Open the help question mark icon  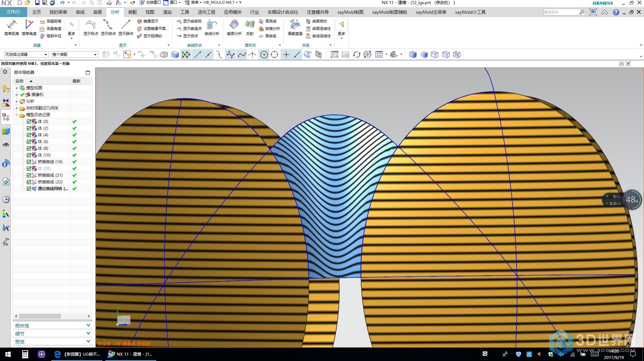click(616, 12)
